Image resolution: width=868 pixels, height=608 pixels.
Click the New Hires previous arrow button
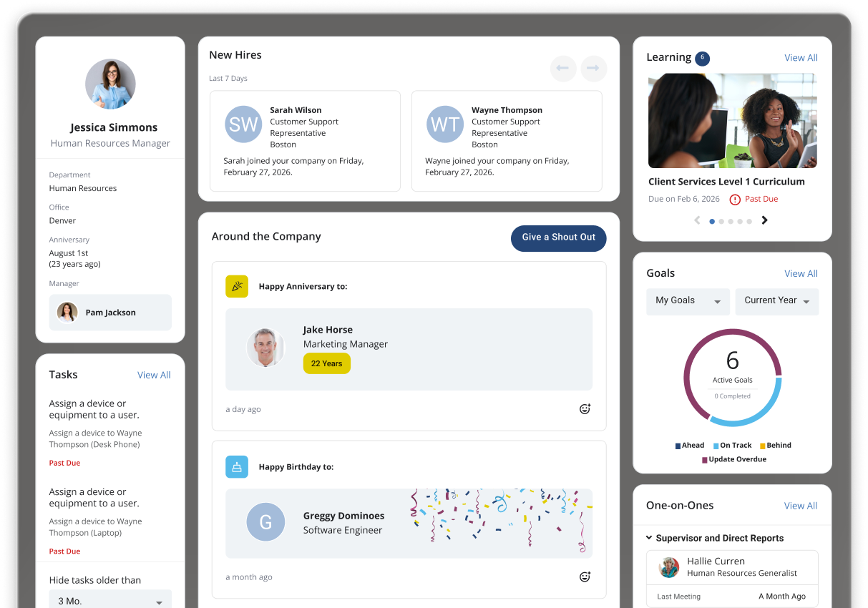pyautogui.click(x=563, y=69)
